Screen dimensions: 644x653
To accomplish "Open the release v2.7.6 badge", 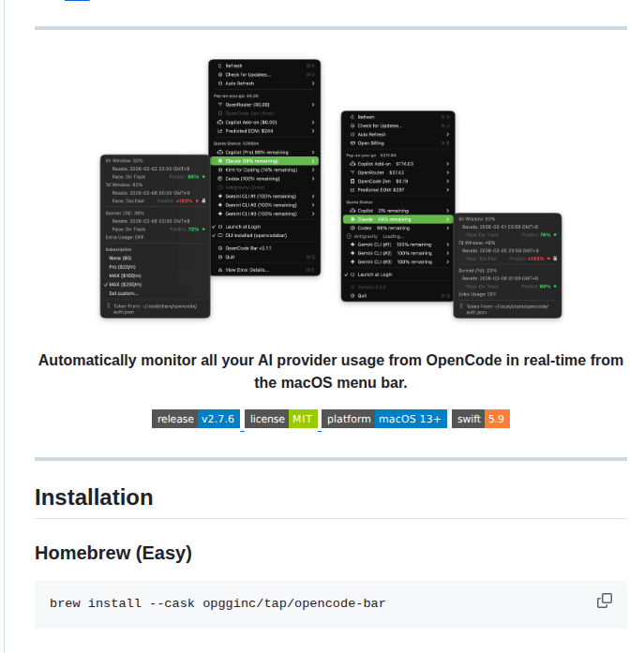I will (x=196, y=419).
